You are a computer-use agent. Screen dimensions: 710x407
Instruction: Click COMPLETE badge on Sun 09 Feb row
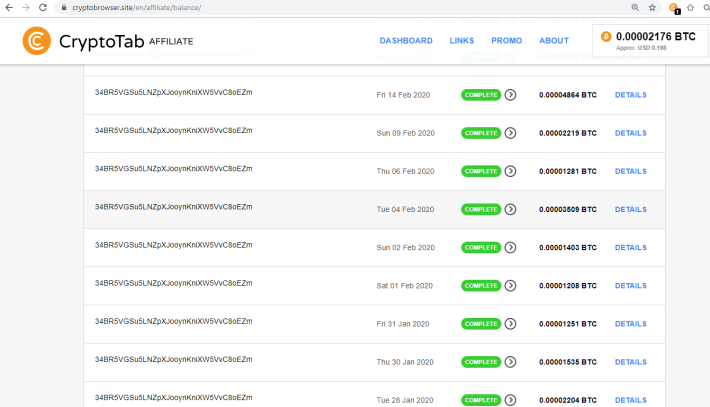point(481,133)
